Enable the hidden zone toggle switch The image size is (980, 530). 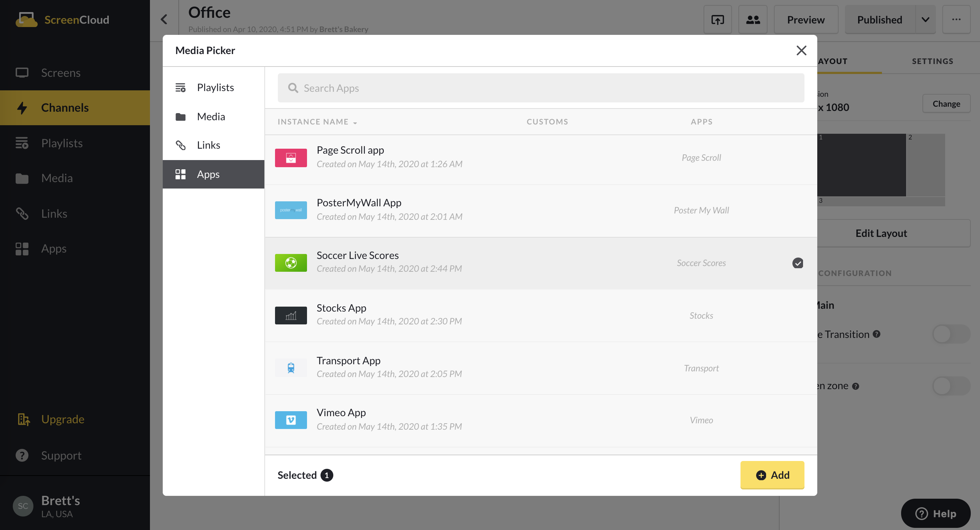point(951,386)
